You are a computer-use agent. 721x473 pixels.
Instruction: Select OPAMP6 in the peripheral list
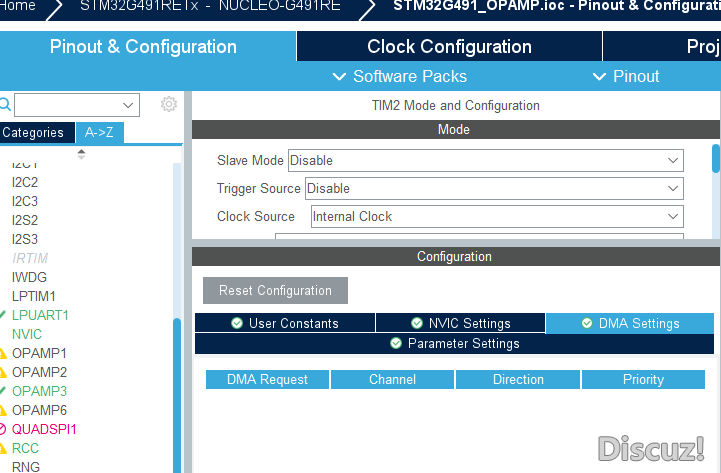pos(39,410)
